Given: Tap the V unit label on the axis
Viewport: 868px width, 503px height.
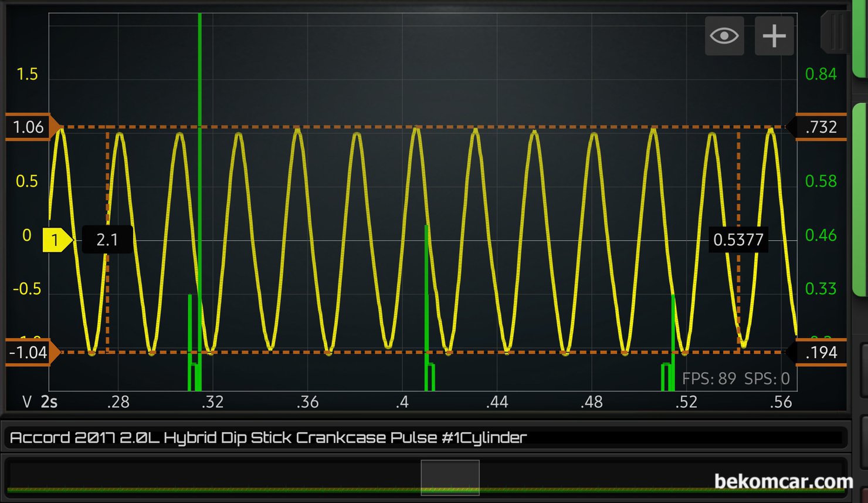Looking at the screenshot, I should [27, 402].
